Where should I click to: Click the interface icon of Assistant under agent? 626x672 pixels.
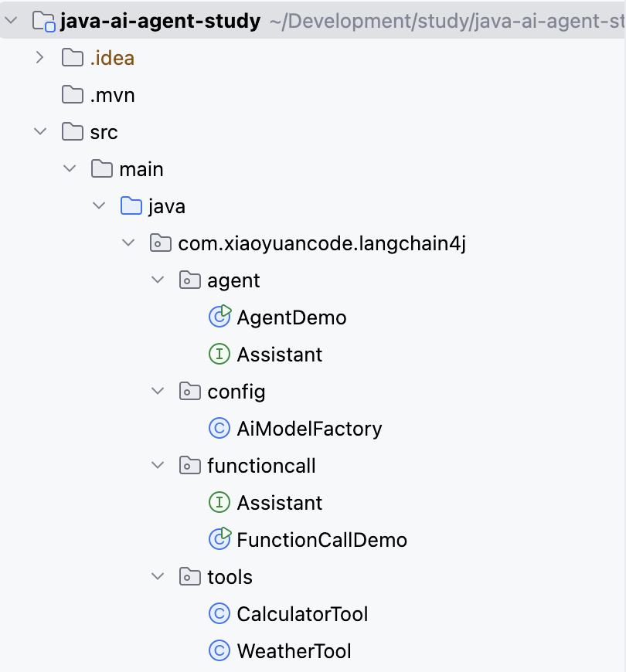point(219,354)
